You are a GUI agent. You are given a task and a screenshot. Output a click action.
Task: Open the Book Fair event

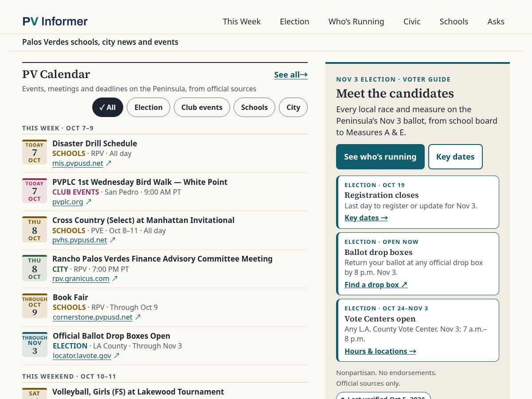70,297
